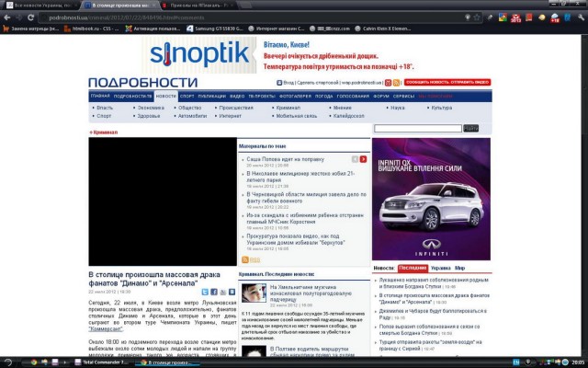Open the НОВОСТИ navigation tab
The width and height of the screenshot is (588, 368).
[x=165, y=96]
